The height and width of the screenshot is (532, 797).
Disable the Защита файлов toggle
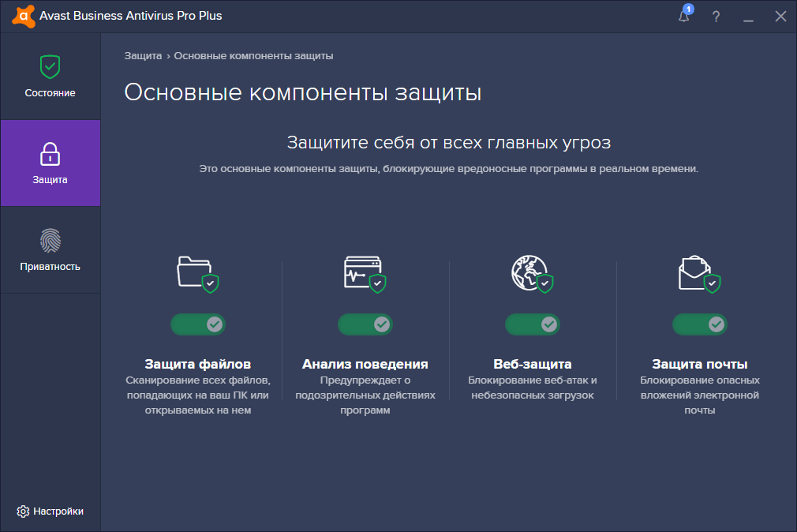click(x=197, y=324)
